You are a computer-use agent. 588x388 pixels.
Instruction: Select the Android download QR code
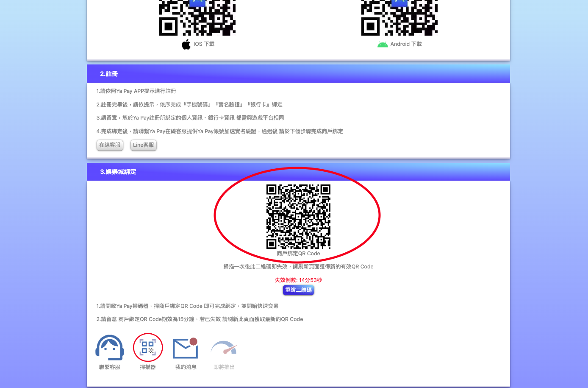coord(399,18)
